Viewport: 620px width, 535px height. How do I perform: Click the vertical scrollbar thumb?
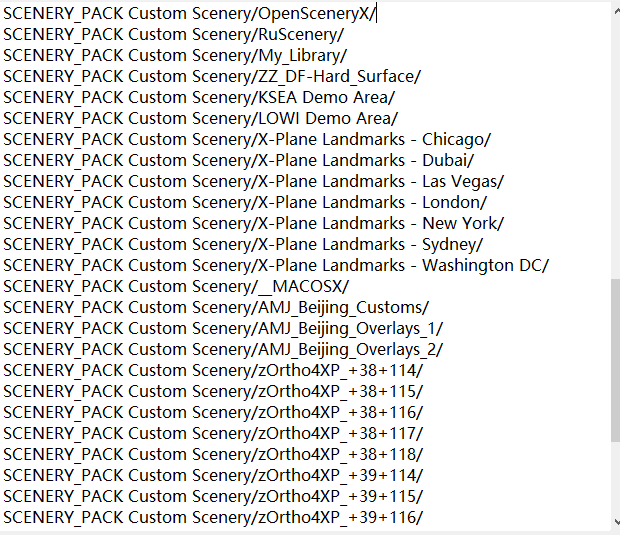[615, 360]
